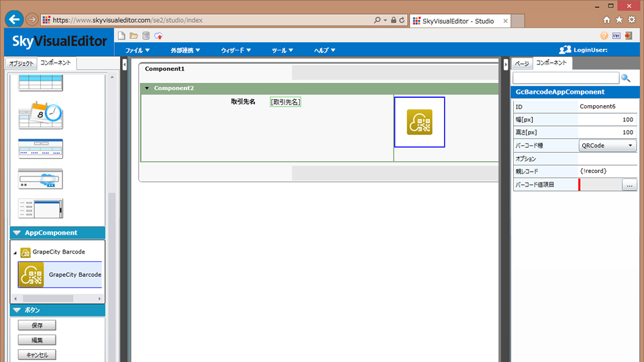Image resolution: width=644 pixels, height=362 pixels.
Task: Click the バーコード値項目 input field
Action: pos(600,185)
